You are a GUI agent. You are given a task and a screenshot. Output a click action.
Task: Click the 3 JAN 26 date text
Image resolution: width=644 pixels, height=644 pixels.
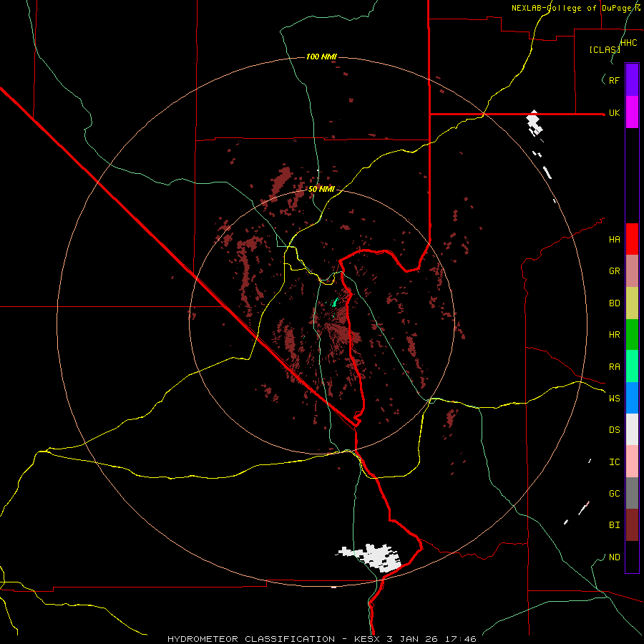coord(414,639)
